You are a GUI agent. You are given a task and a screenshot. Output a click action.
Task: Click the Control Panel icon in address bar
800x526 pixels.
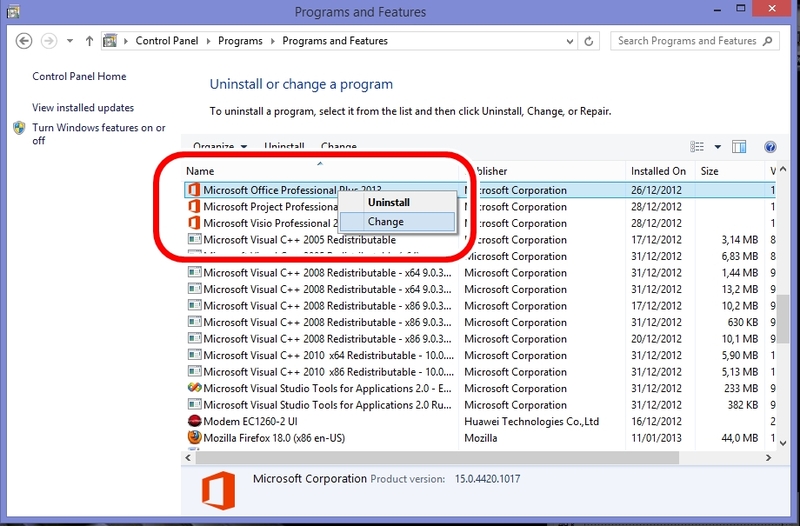(x=110, y=40)
